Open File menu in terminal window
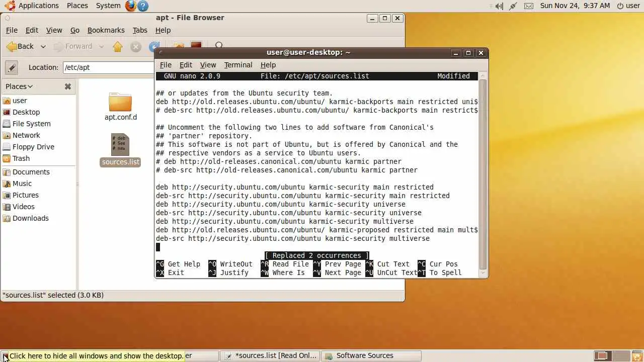 [166, 65]
